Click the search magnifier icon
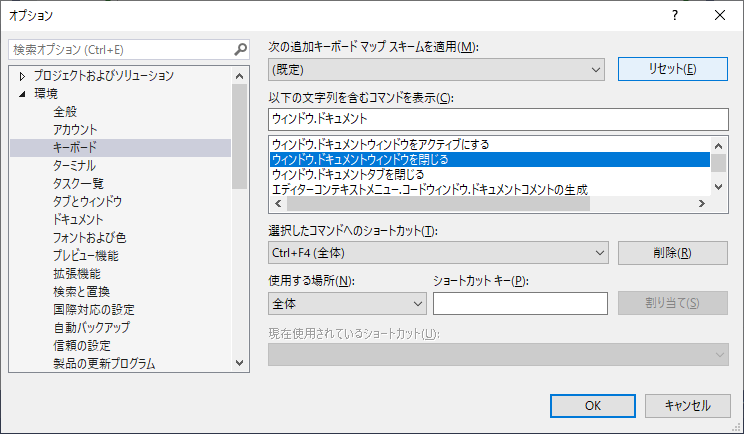The width and height of the screenshot is (744, 434). pyautogui.click(x=240, y=49)
